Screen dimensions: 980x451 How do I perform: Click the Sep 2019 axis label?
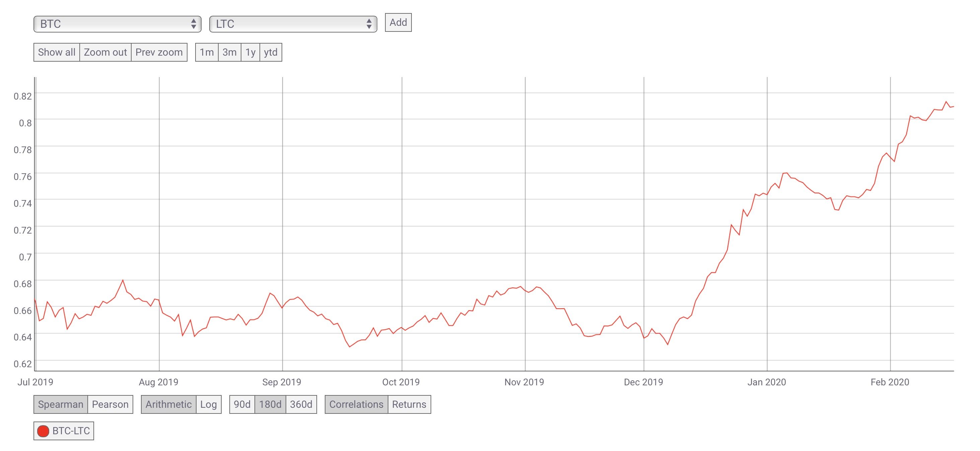(x=282, y=382)
